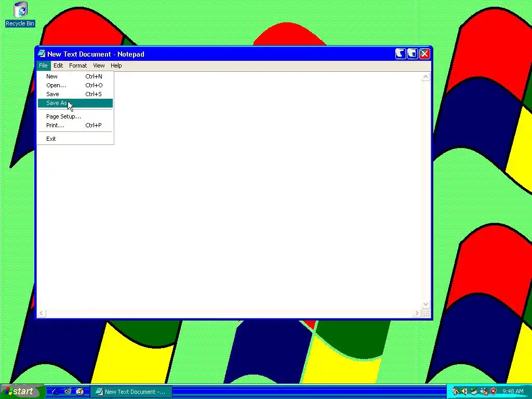Select Exit from the File menu
The width and height of the screenshot is (532, 399).
(75, 138)
